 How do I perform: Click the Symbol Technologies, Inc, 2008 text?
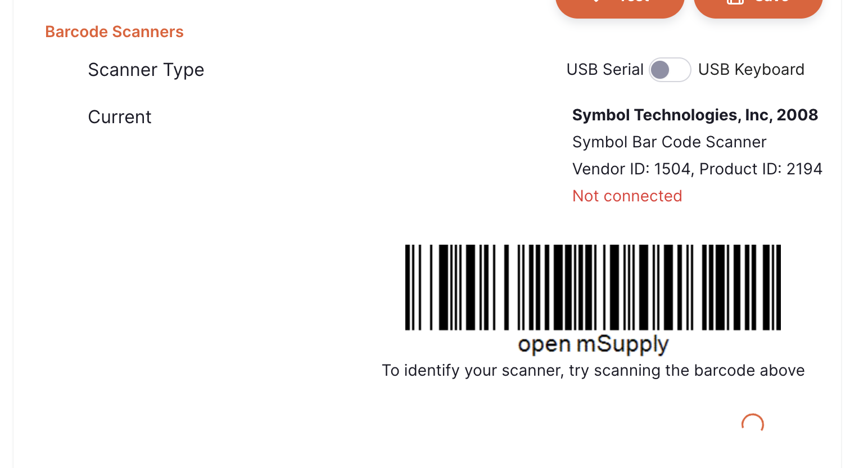click(694, 115)
